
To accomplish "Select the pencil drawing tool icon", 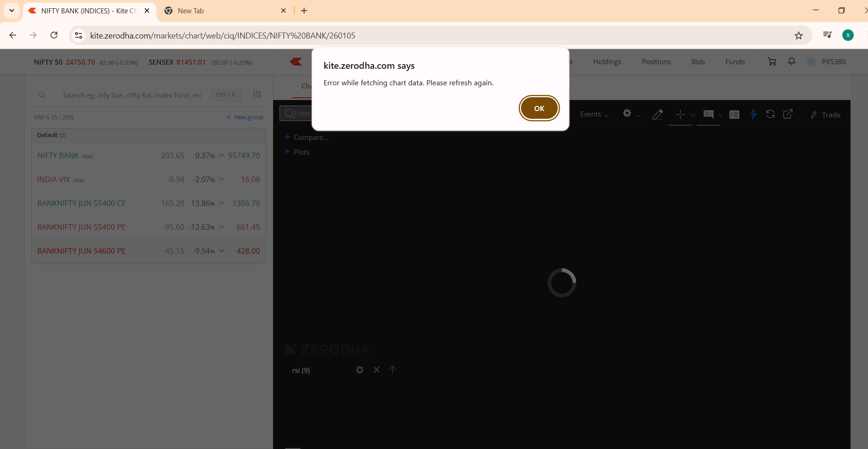I will coord(657,114).
